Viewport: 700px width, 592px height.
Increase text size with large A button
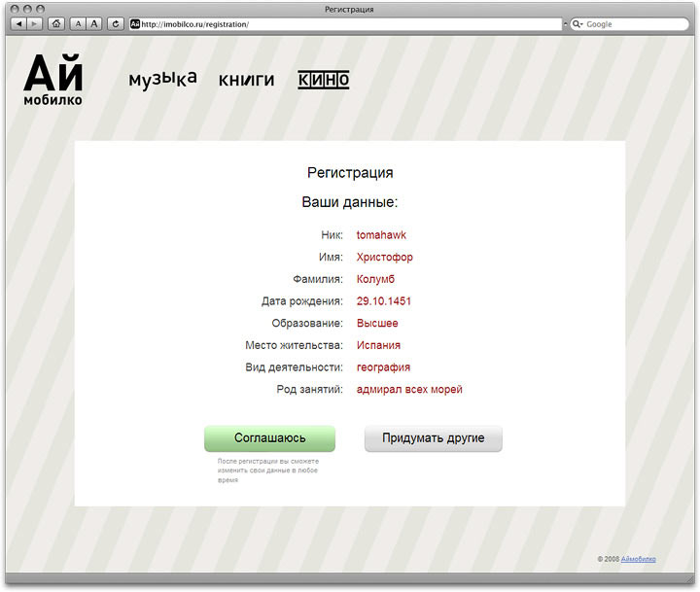pos(94,23)
